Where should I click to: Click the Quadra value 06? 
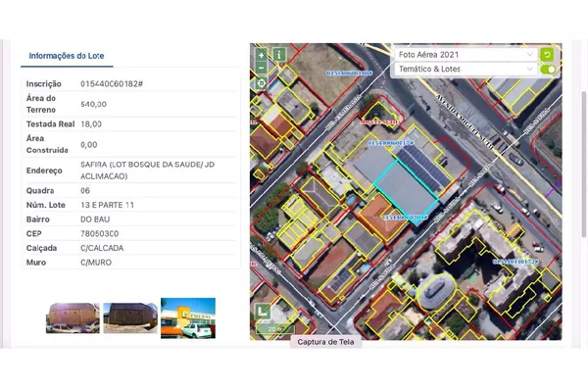coord(85,190)
